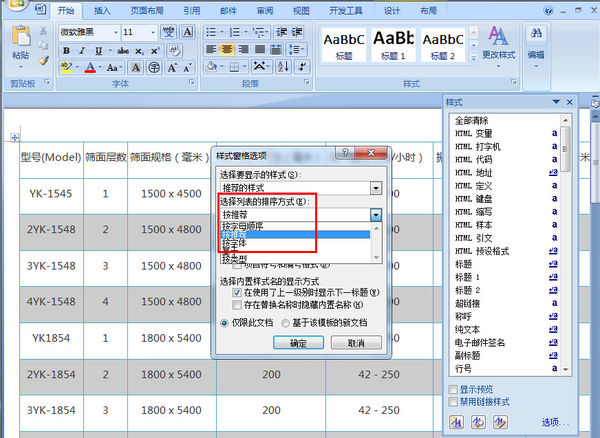Open the Style Inspector icon

[x=478, y=422]
